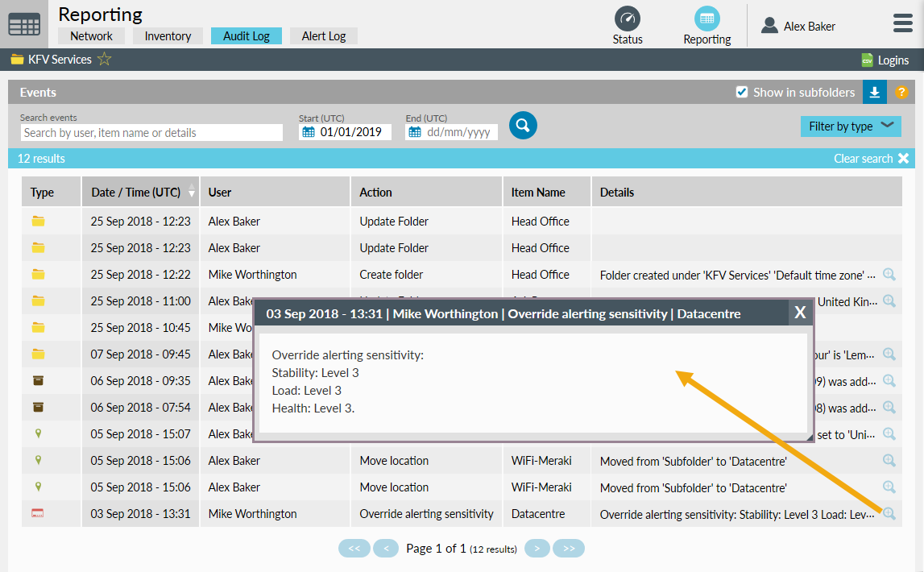Download events using the download icon
This screenshot has height=572, width=924.
pos(874,92)
